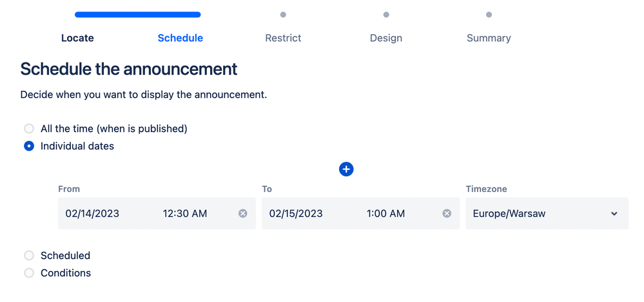Switch to the Design step
644x302 pixels.
click(x=386, y=38)
